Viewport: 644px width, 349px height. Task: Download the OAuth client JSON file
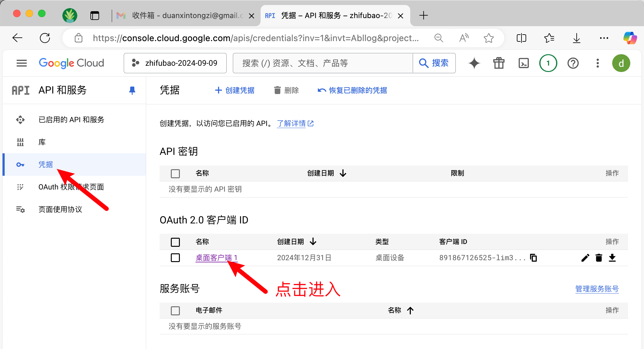612,258
